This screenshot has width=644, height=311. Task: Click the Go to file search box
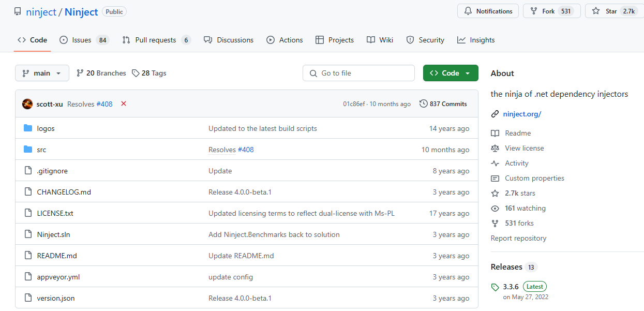pyautogui.click(x=358, y=73)
